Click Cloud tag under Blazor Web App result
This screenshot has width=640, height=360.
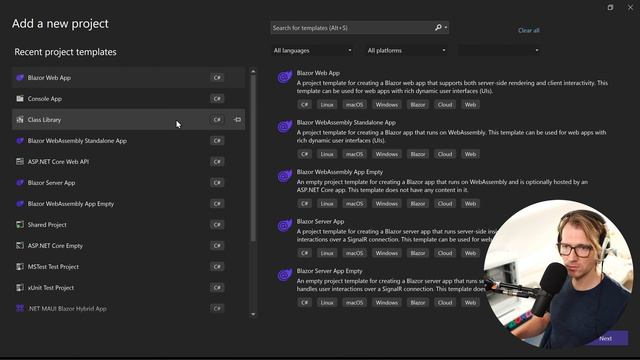[x=445, y=104]
